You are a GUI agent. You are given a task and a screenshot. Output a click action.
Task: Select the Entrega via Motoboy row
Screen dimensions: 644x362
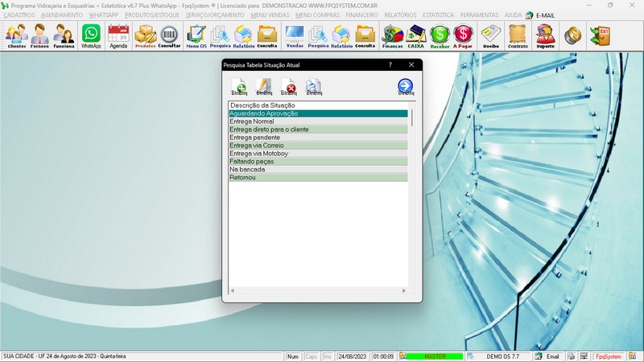pos(318,154)
